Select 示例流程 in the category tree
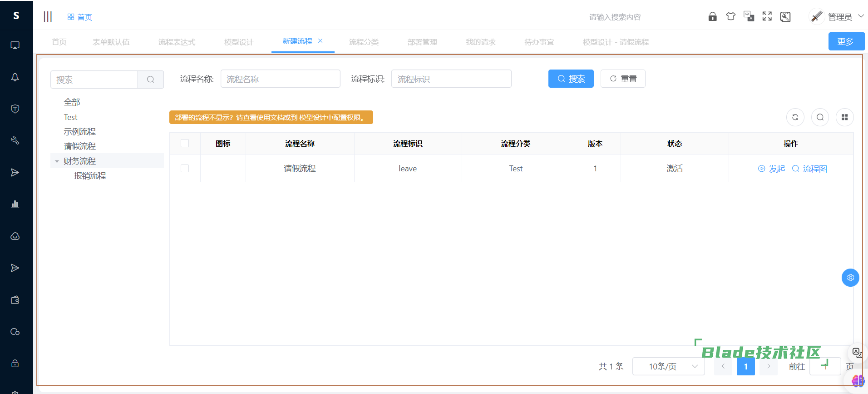 point(79,132)
